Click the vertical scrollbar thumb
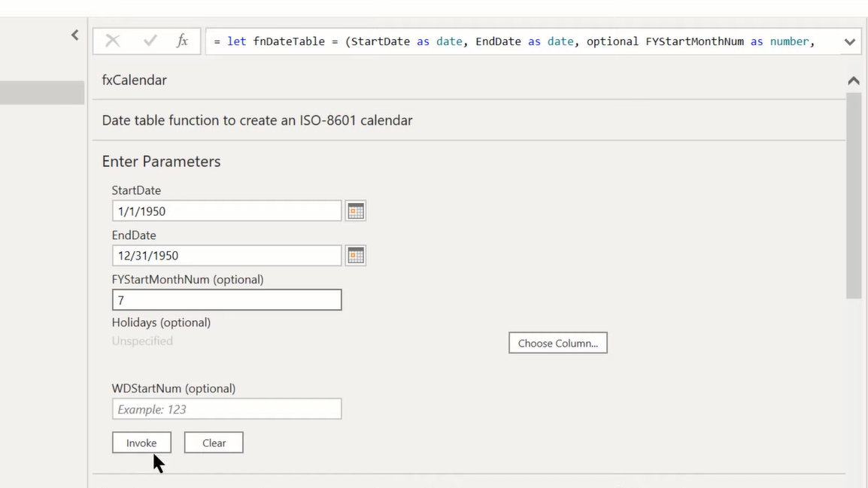Screen dimensions: 868x488 pos(854,196)
